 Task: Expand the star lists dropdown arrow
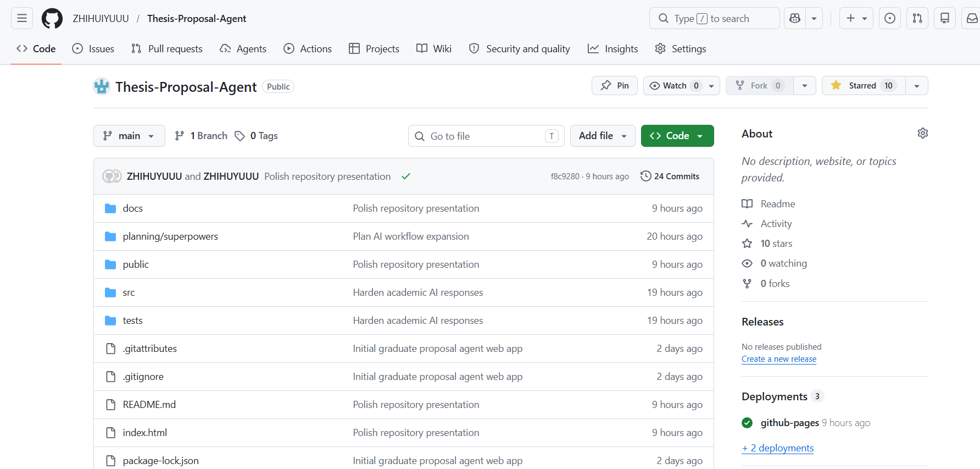(x=917, y=86)
